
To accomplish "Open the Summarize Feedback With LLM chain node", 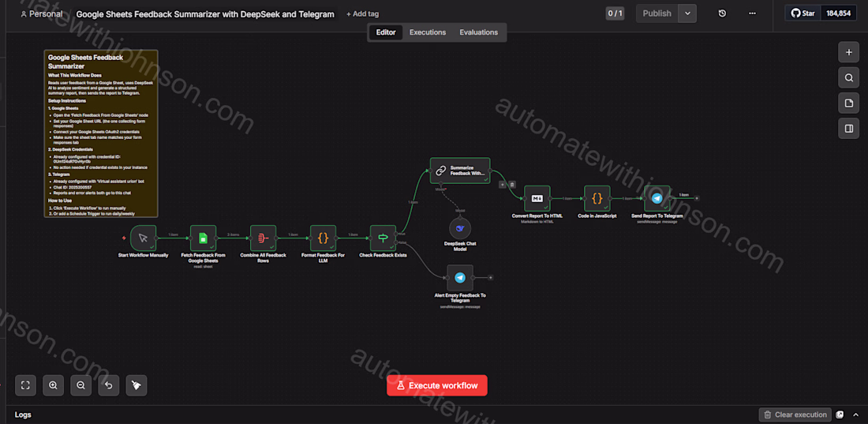I will (460, 171).
